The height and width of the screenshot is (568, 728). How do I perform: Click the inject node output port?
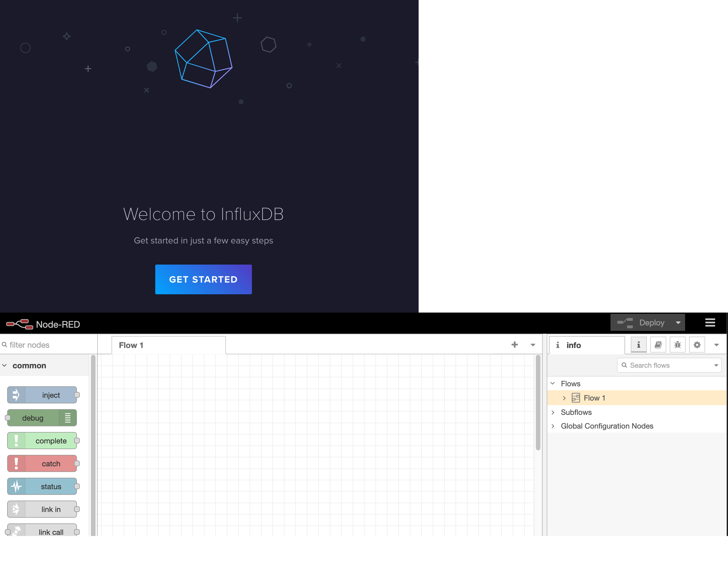click(77, 395)
